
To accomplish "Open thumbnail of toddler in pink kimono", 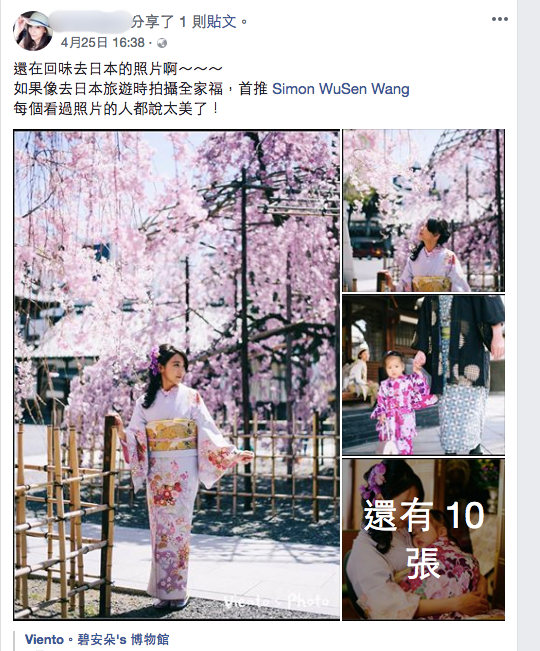I will pos(423,375).
